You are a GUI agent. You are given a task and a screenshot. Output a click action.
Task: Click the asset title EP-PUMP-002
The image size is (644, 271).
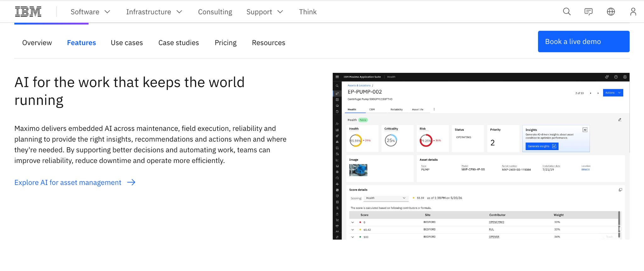tap(365, 92)
